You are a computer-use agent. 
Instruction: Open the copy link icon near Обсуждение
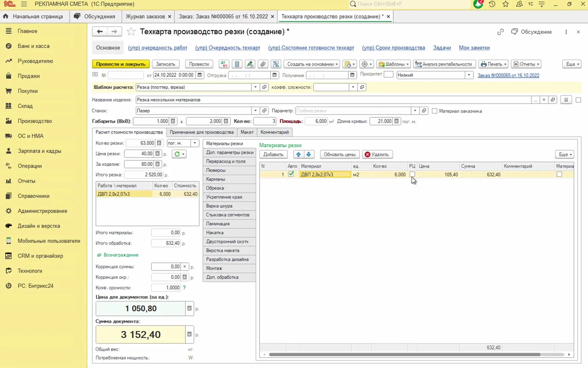[x=501, y=32]
